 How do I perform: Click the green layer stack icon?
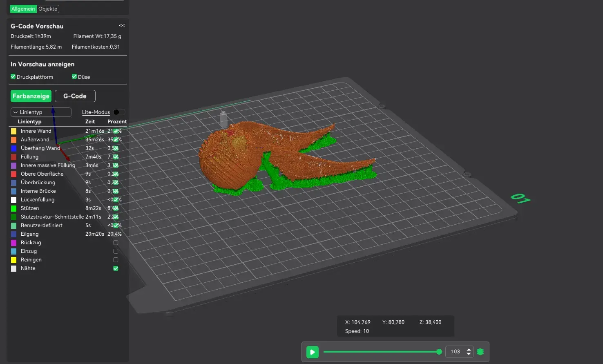pyautogui.click(x=480, y=352)
